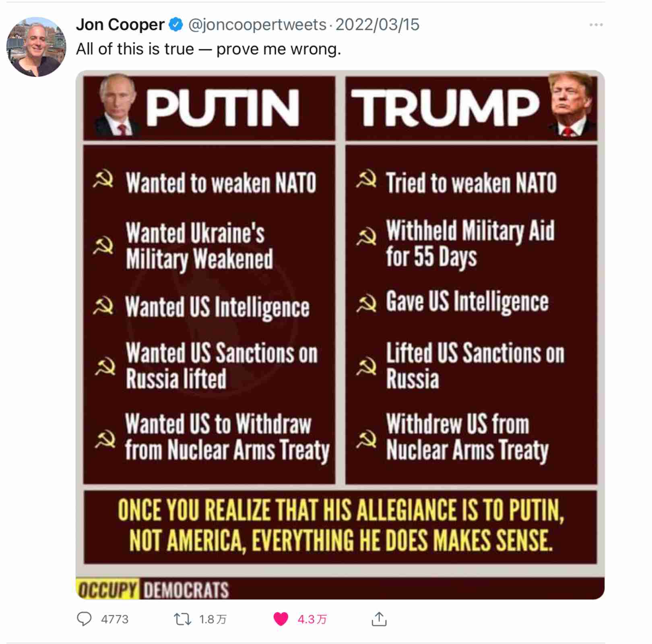Image resolution: width=652 pixels, height=644 pixels.
Task: Open the three-dot more options menu
Action: [596, 25]
